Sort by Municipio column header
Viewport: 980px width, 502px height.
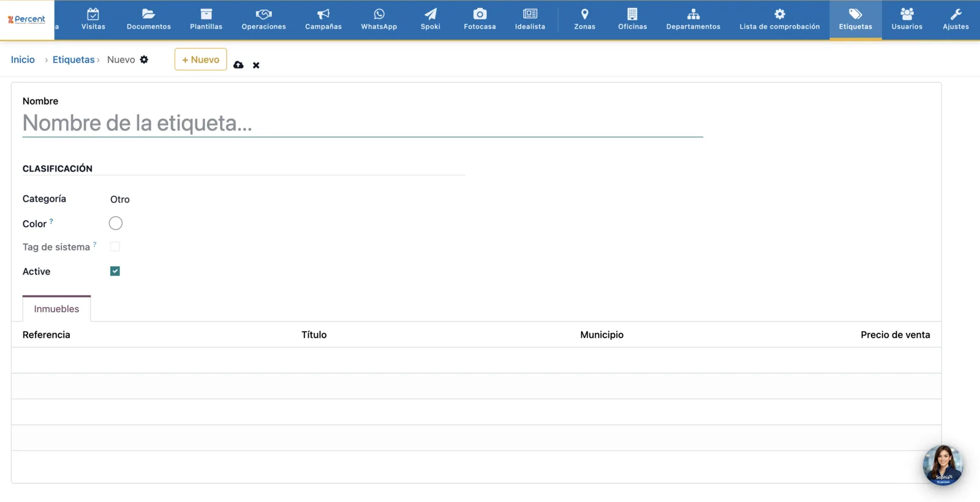[x=602, y=335]
